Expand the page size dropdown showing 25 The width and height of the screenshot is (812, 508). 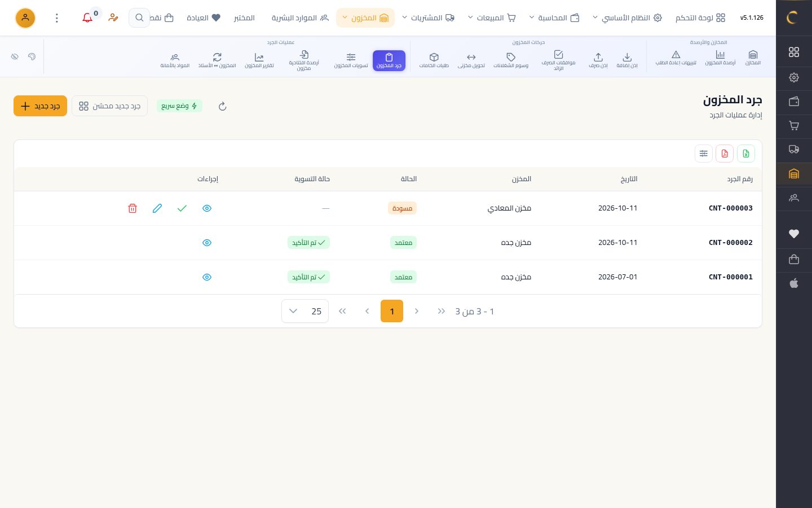(305, 311)
